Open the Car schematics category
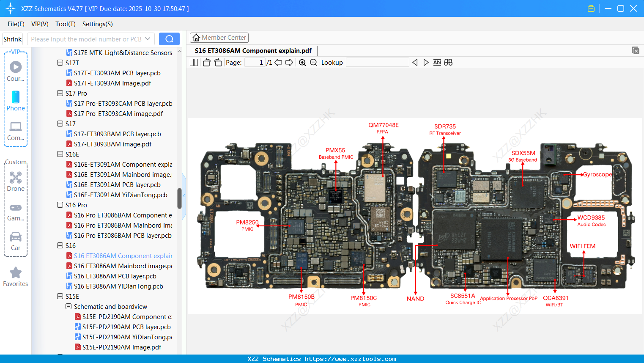644x363 pixels. 16,237
